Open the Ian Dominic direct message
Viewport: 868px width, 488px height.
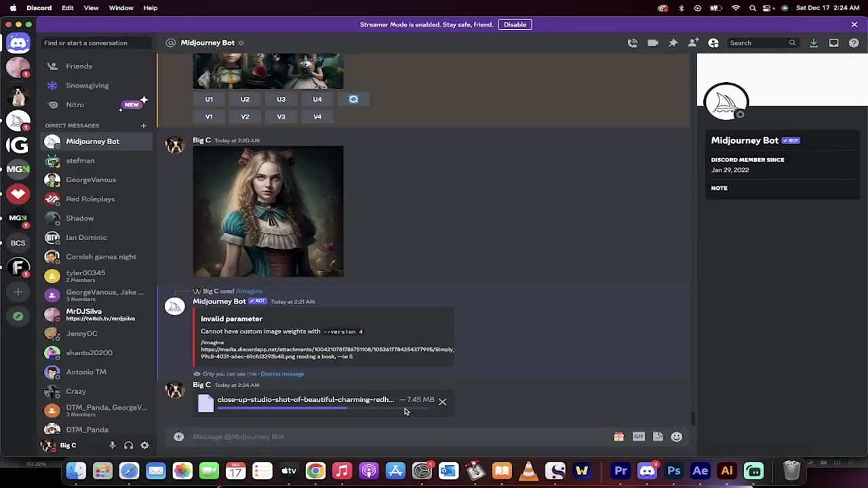click(x=98, y=237)
